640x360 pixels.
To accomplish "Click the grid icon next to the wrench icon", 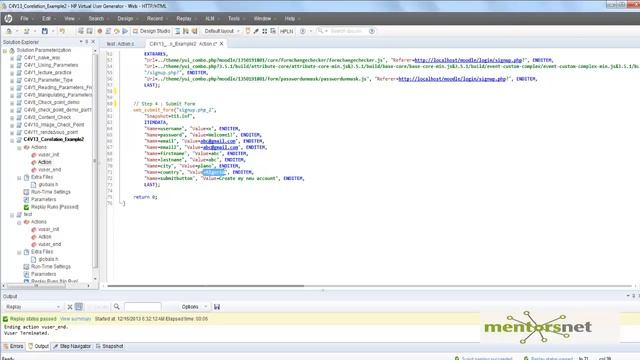I will [264, 31].
